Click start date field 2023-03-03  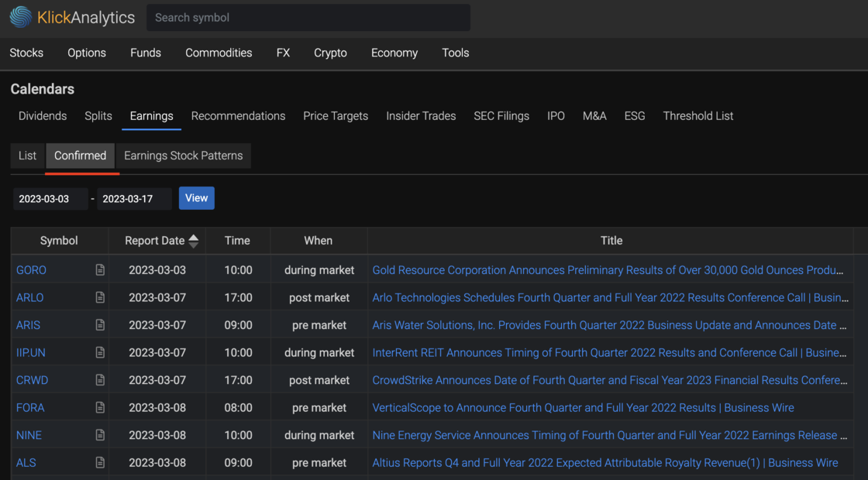pos(50,199)
